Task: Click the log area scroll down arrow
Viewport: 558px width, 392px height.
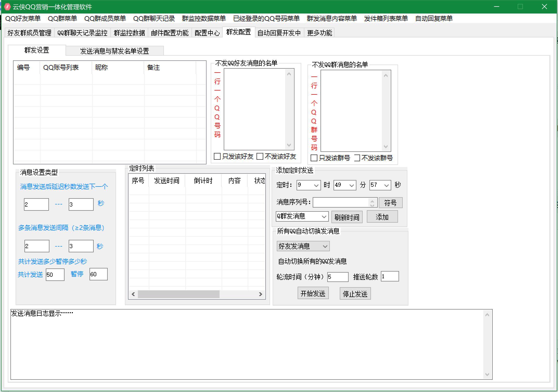Action: (x=487, y=375)
